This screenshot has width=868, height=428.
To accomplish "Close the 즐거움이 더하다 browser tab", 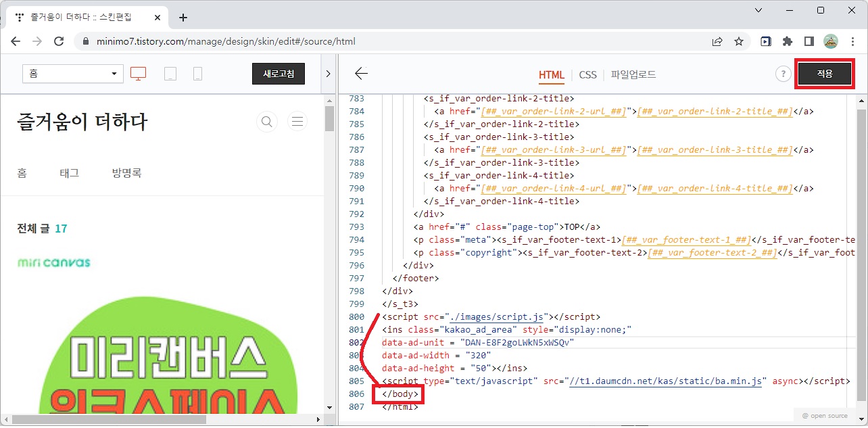I will click(x=159, y=18).
